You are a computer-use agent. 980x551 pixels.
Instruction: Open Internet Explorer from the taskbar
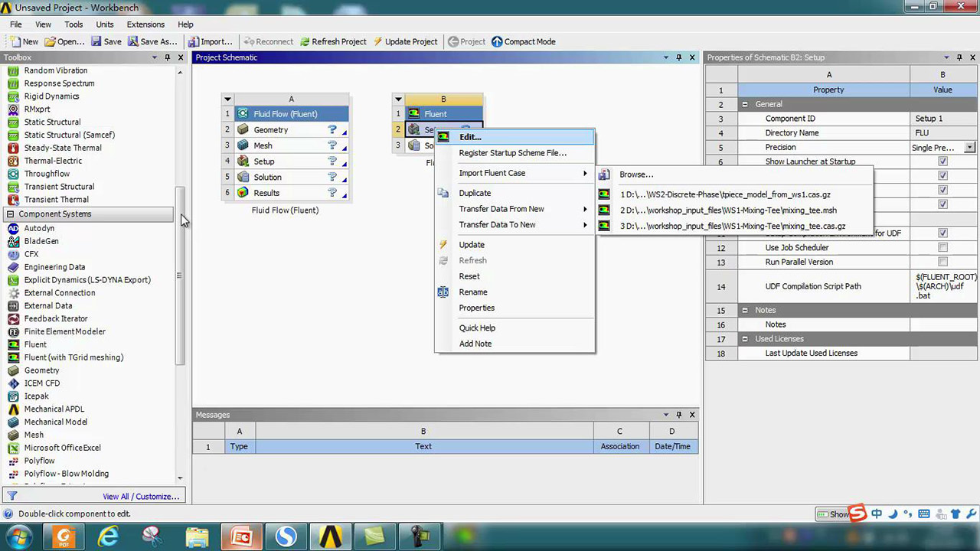coord(109,536)
